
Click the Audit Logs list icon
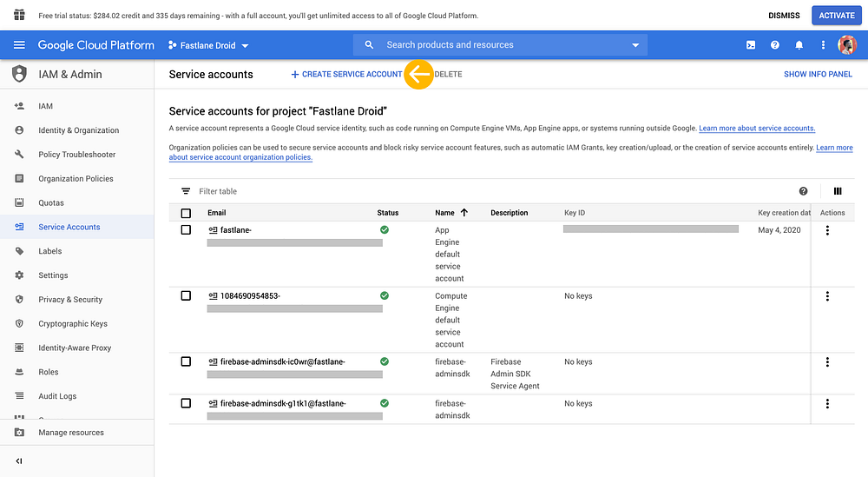19,396
